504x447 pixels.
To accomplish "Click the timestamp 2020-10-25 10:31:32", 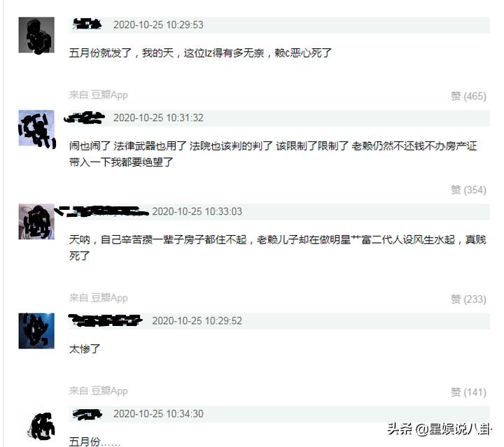I will click(x=158, y=118).
